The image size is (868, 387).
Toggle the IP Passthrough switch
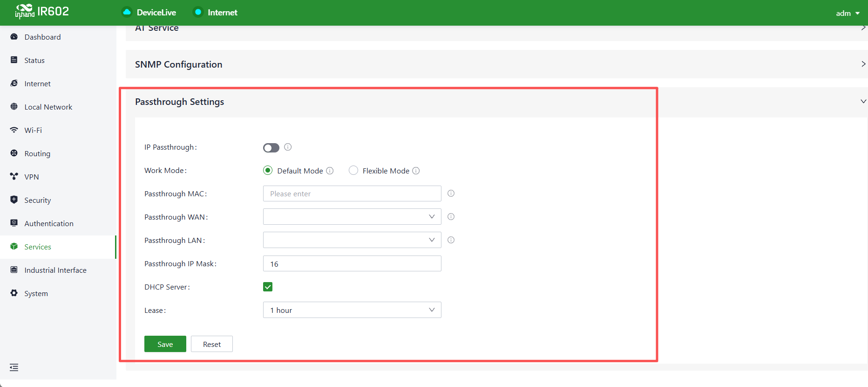(271, 148)
